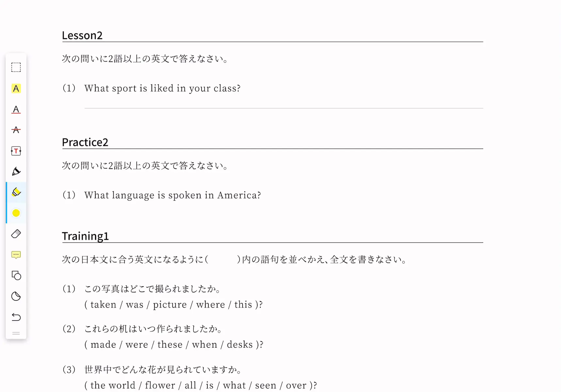Select the text underline annotation tool

[16, 109]
